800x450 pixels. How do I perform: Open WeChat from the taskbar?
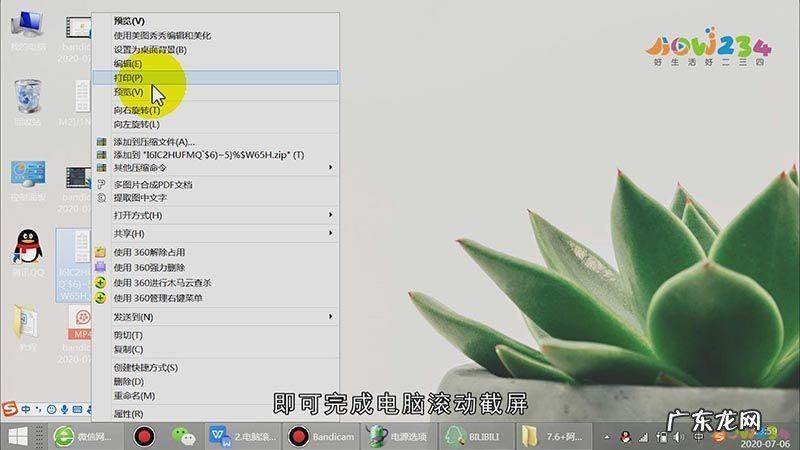tap(183, 437)
